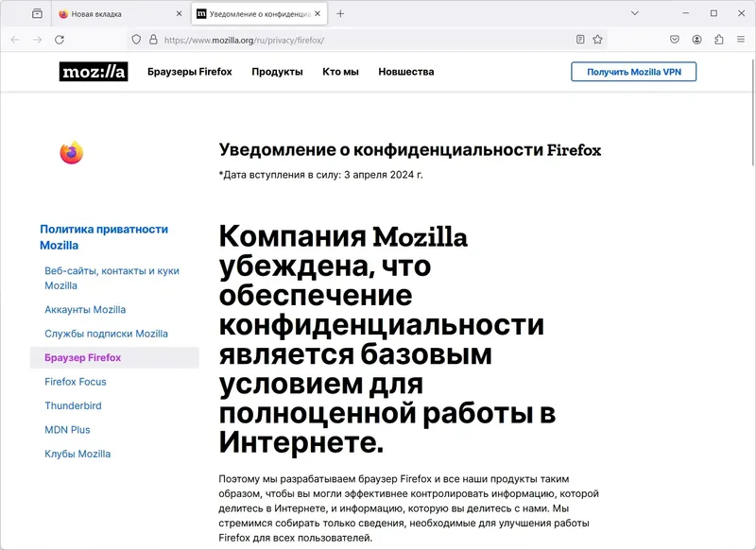
Task: Open the Firefox application menu
Action: pyautogui.click(x=741, y=41)
